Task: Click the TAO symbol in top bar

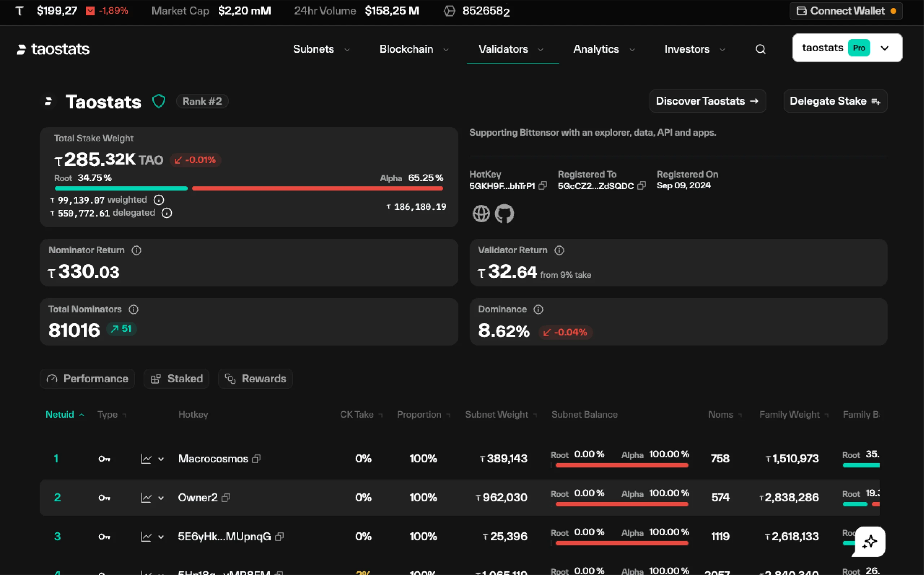Action: click(x=19, y=11)
